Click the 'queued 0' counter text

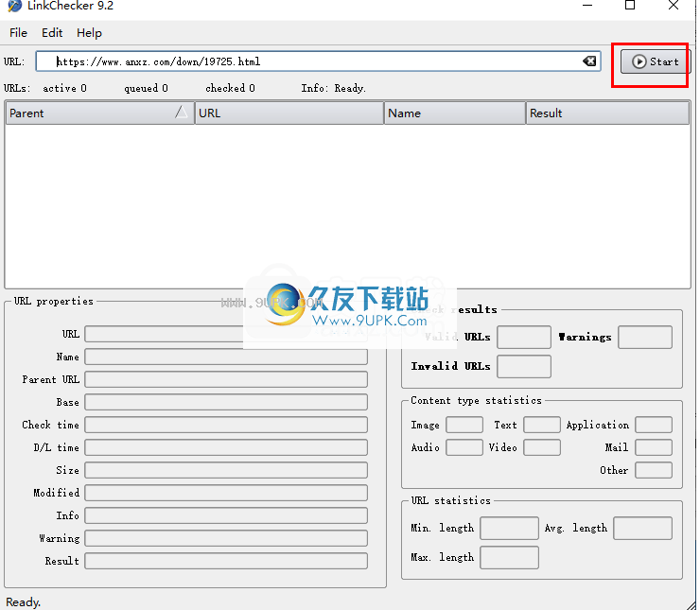[146, 88]
